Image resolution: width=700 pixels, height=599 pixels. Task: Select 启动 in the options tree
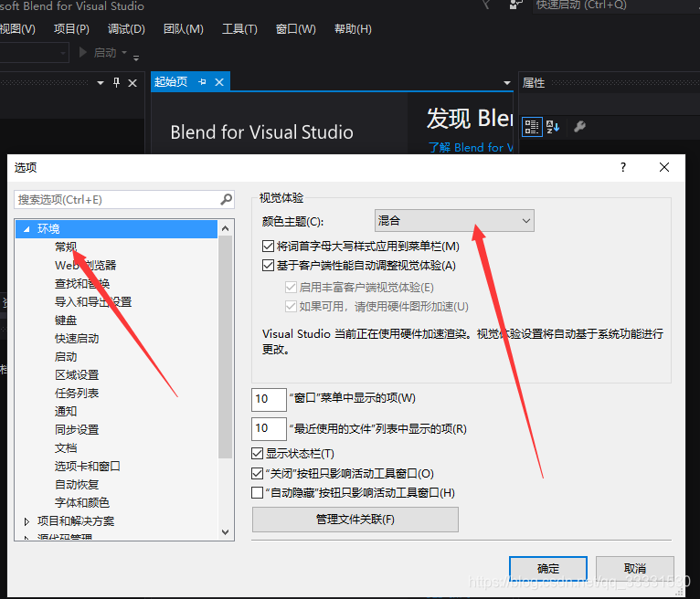tap(66, 357)
